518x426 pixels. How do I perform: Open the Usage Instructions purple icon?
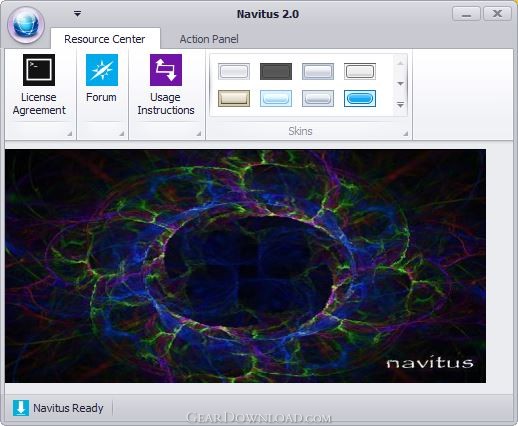coord(166,70)
